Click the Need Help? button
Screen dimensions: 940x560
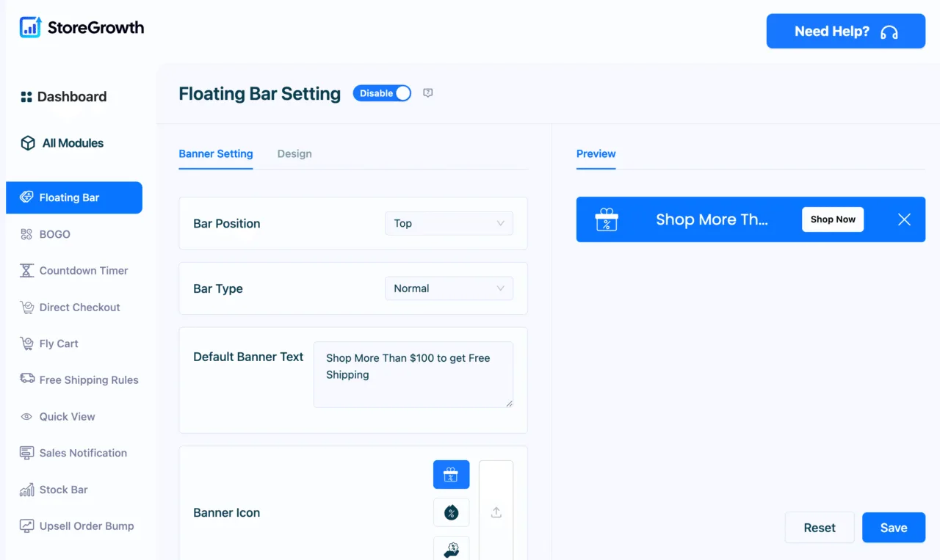(846, 32)
